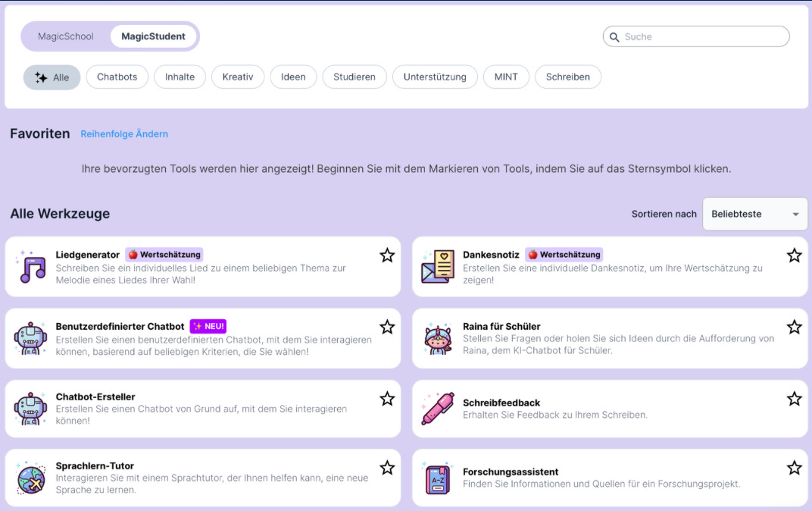Click the Benutzerdefinierter Chatbot robot icon

(30, 338)
